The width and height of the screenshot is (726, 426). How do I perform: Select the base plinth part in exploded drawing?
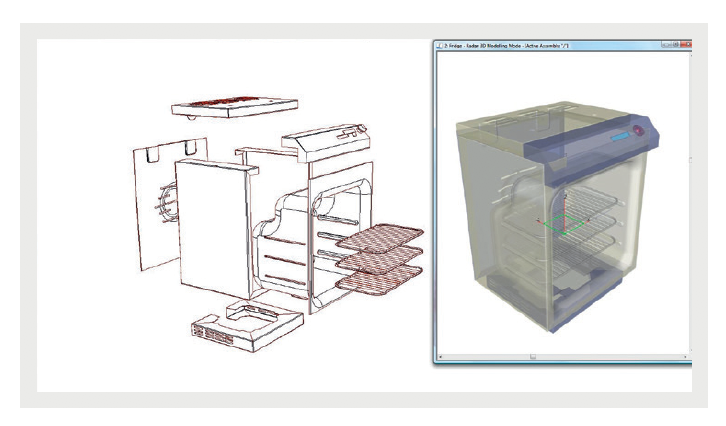click(x=247, y=326)
